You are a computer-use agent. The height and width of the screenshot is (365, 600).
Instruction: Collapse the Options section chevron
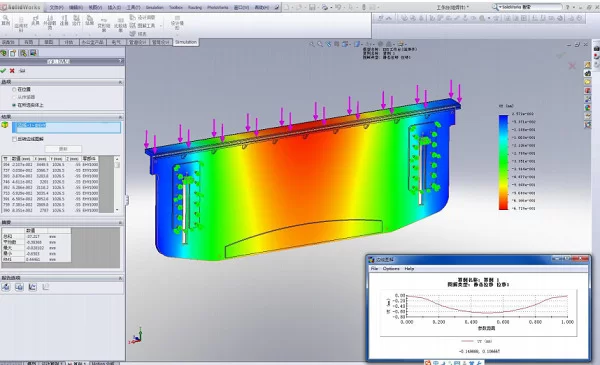pyautogui.click(x=120, y=82)
